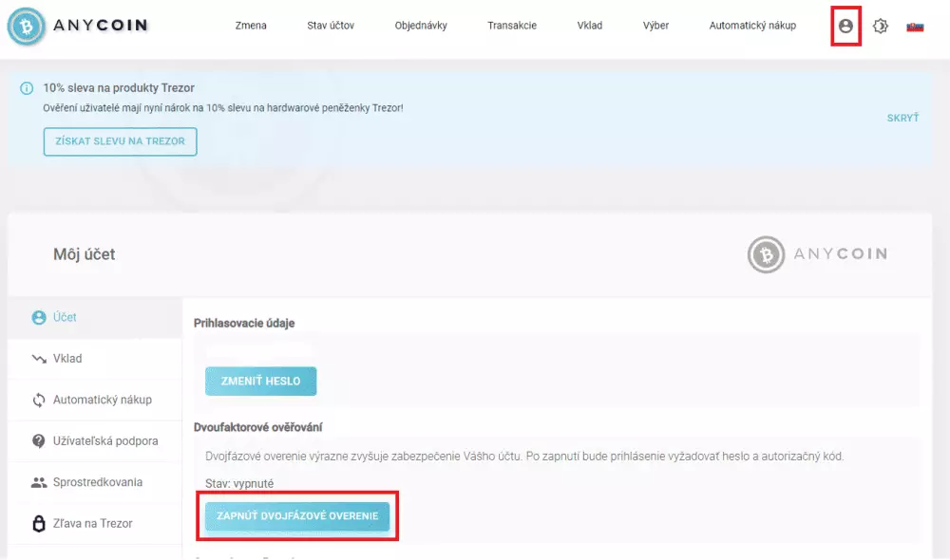The height and width of the screenshot is (560, 950).
Task: Click the Anycoin Bitcoin logo in header
Action: [x=30, y=26]
